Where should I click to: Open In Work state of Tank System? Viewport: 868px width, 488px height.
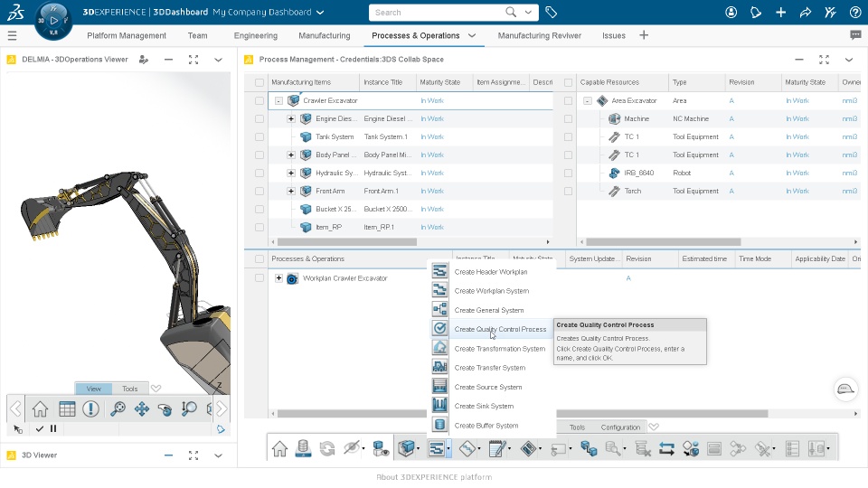pyautogui.click(x=432, y=136)
